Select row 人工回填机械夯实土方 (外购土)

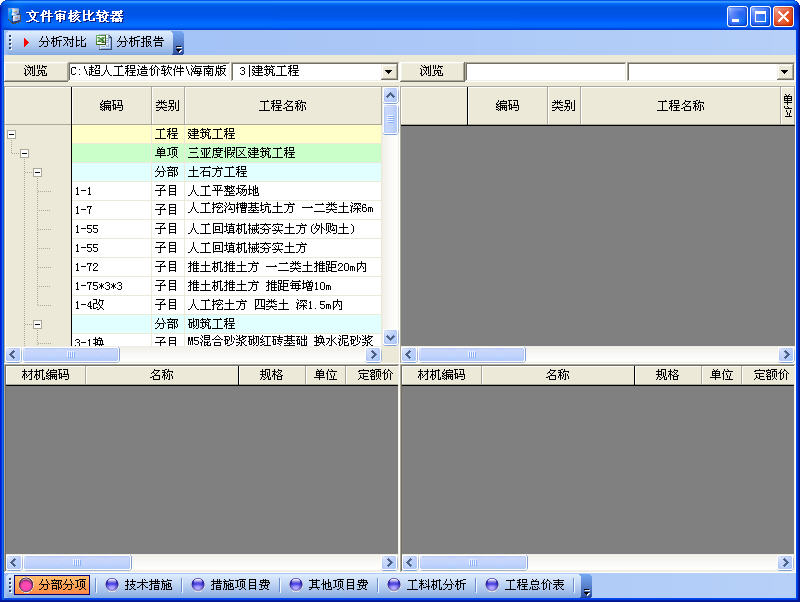pyautogui.click(x=227, y=229)
